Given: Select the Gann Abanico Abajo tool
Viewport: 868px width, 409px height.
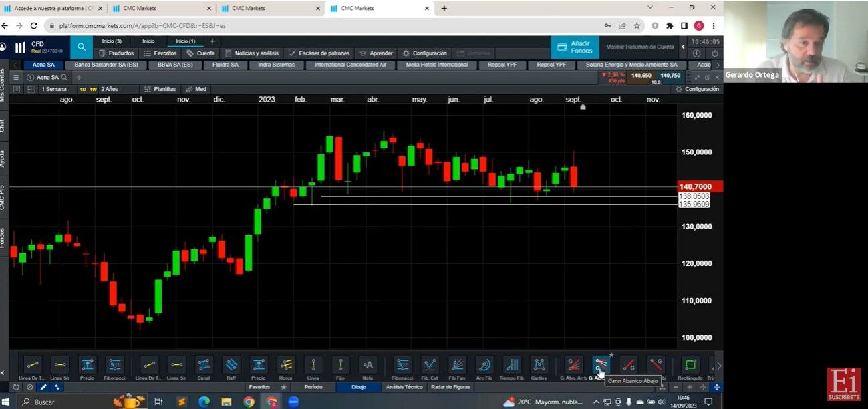Looking at the screenshot, I should pyautogui.click(x=601, y=364).
